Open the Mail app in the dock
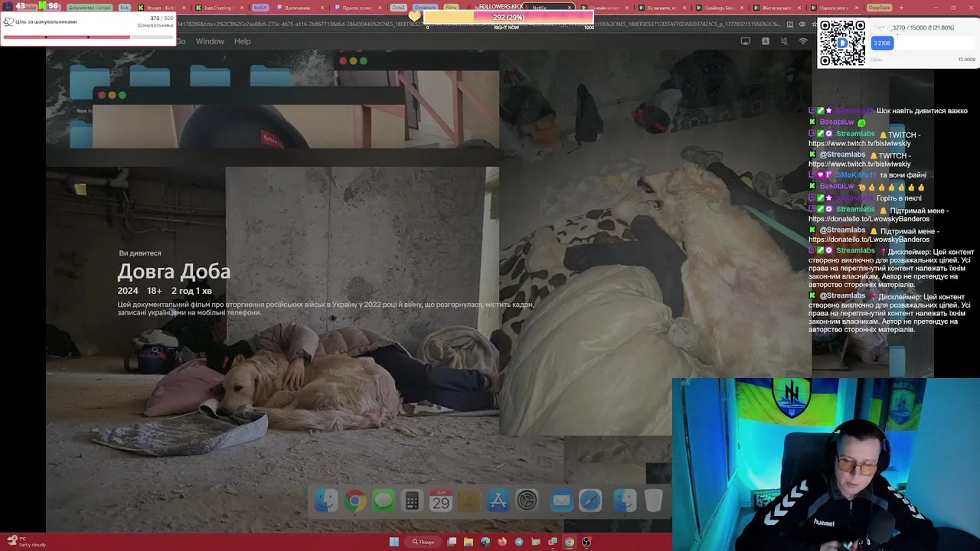980x551 pixels. (561, 501)
